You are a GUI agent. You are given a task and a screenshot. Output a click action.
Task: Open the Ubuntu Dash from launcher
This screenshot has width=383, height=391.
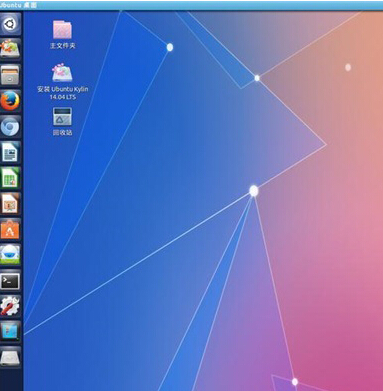(x=10, y=24)
